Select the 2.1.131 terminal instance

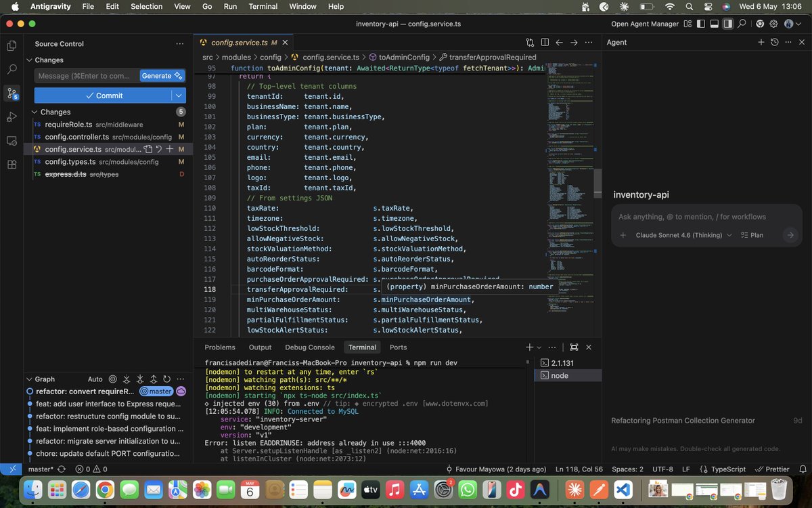(x=567, y=363)
